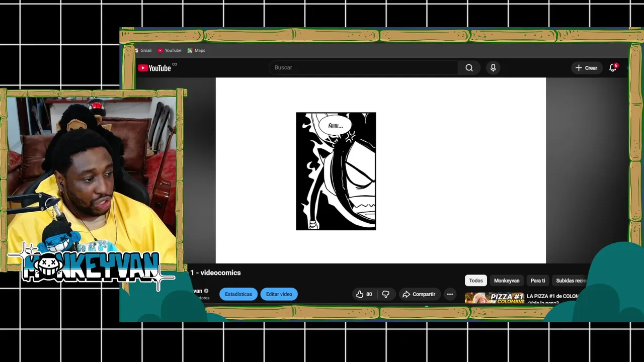The height and width of the screenshot is (362, 644).
Task: Select the Todos filter chip
Action: (476, 281)
